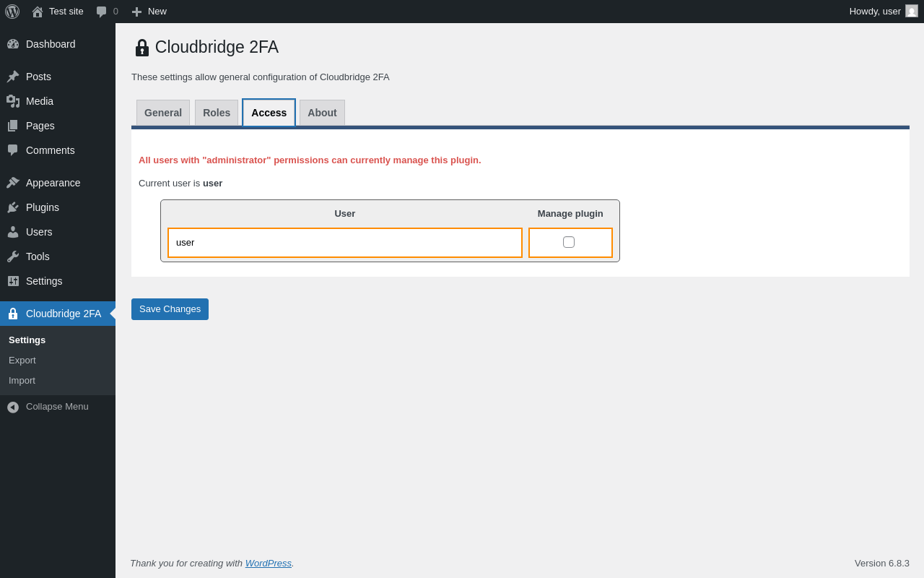Click the Cloudbridge 2FA page heading
924x578 pixels.
tap(217, 47)
